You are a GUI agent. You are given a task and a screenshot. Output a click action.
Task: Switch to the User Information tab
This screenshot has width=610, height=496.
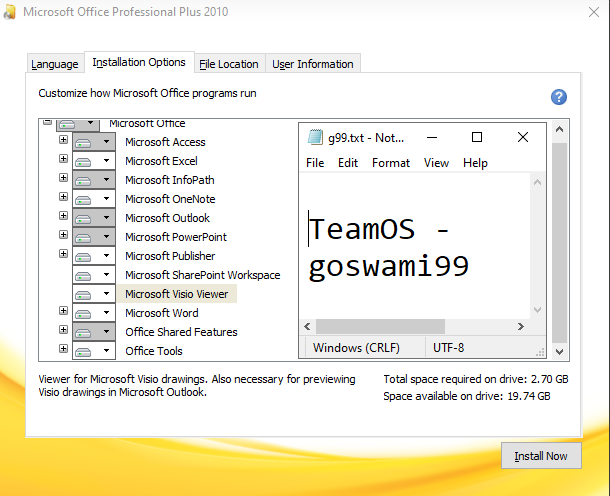pyautogui.click(x=313, y=64)
